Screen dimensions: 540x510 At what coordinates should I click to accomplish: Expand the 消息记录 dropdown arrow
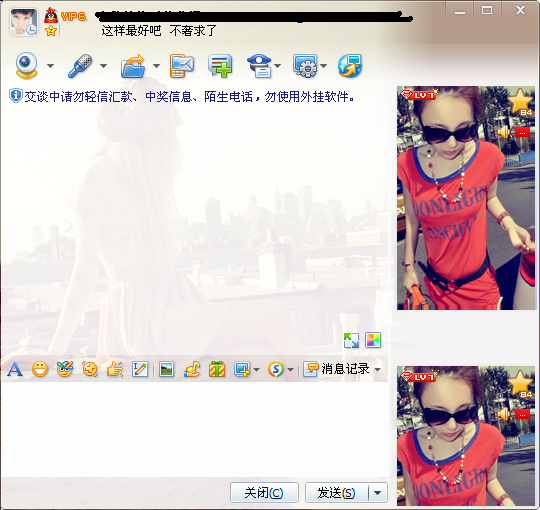point(378,370)
